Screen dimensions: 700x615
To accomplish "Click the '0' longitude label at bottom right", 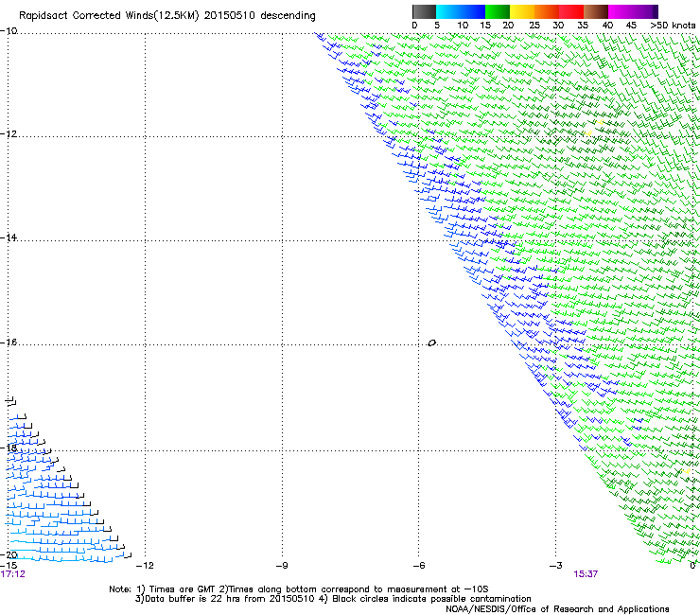I will (692, 566).
